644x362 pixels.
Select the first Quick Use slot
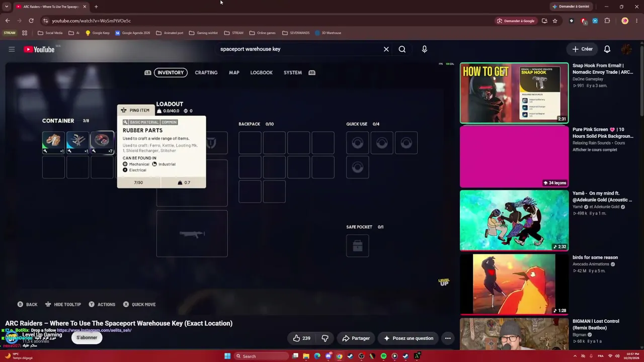pos(358,143)
